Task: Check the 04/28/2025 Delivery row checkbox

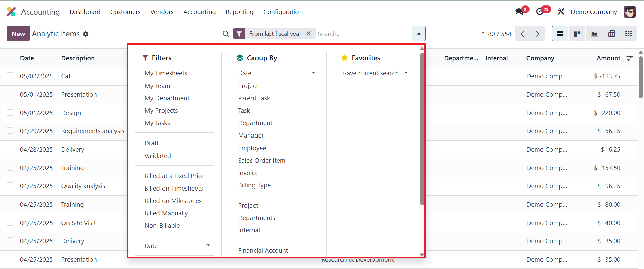Action: coord(10,149)
